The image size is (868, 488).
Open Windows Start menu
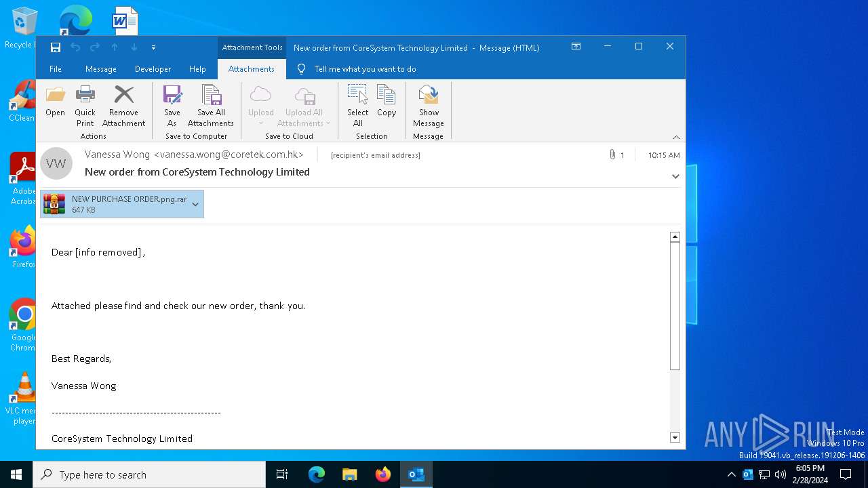(x=16, y=474)
